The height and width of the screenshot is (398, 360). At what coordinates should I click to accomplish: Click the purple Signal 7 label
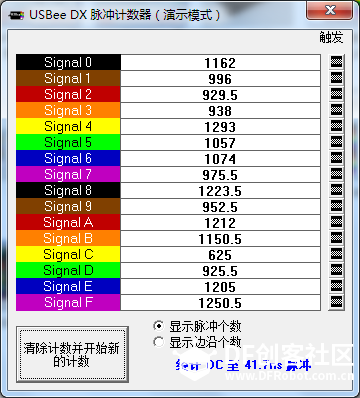tap(68, 174)
